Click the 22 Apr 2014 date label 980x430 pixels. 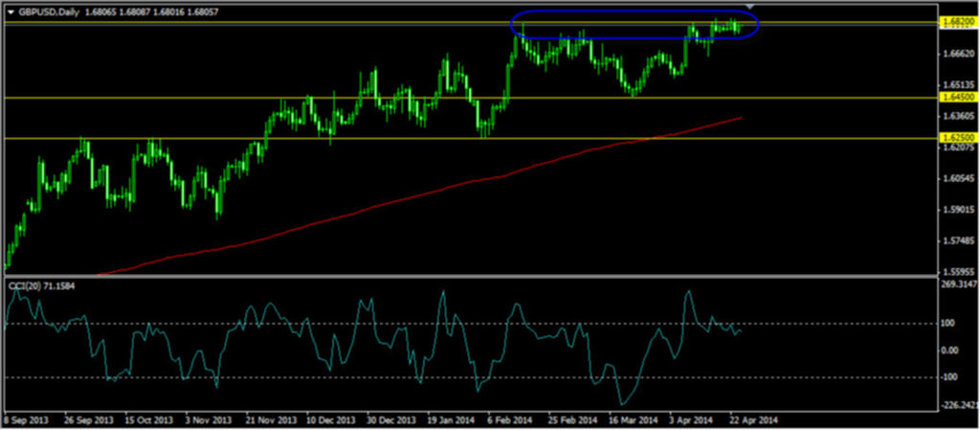752,420
